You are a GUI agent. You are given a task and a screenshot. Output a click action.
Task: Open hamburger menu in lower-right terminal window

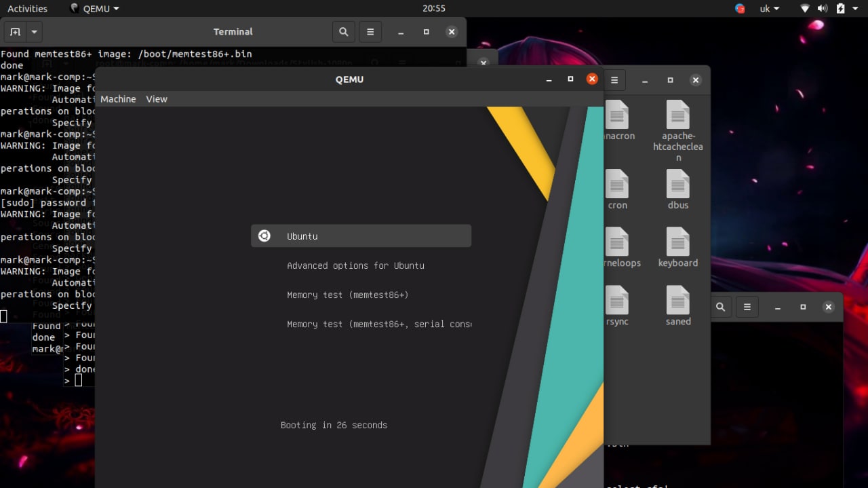point(747,307)
